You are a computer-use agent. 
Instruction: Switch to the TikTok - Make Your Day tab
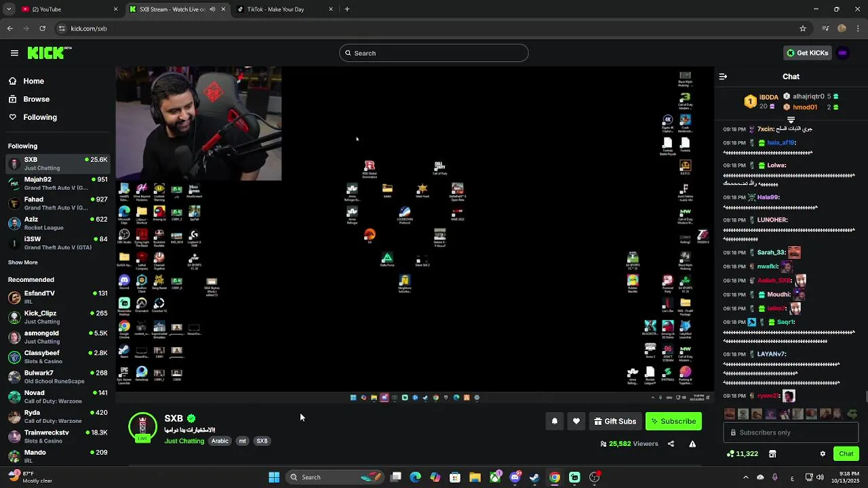point(283,9)
